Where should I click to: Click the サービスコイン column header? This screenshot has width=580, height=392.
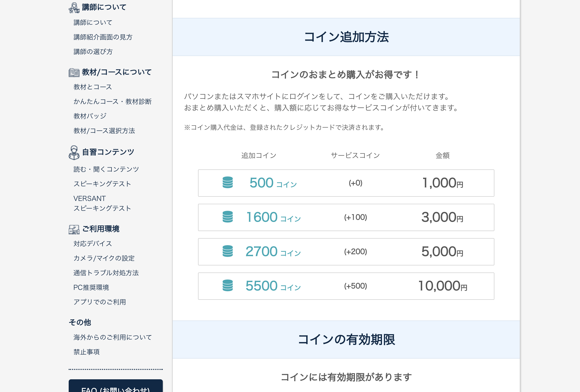click(355, 156)
